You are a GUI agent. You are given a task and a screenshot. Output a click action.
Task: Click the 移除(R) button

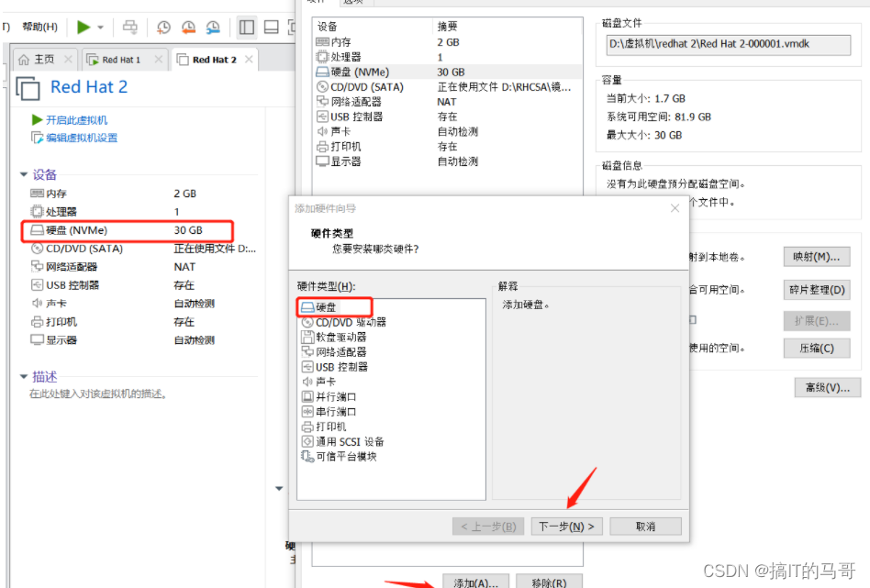(x=550, y=582)
